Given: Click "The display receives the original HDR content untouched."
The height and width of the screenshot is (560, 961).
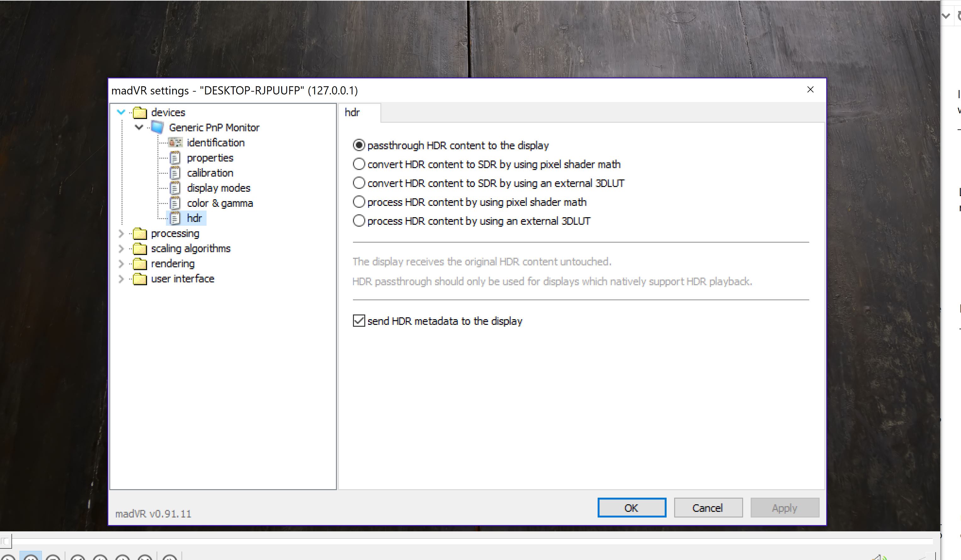Looking at the screenshot, I should (x=482, y=262).
